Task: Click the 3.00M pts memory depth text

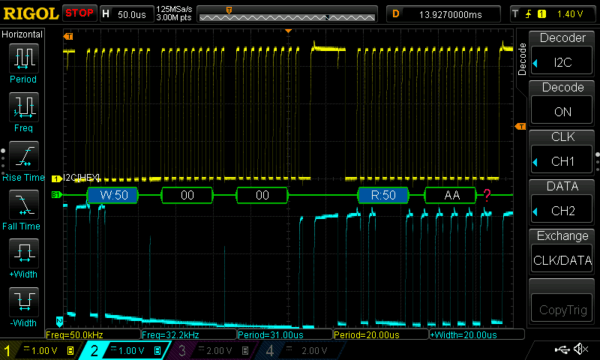Action: tap(173, 18)
